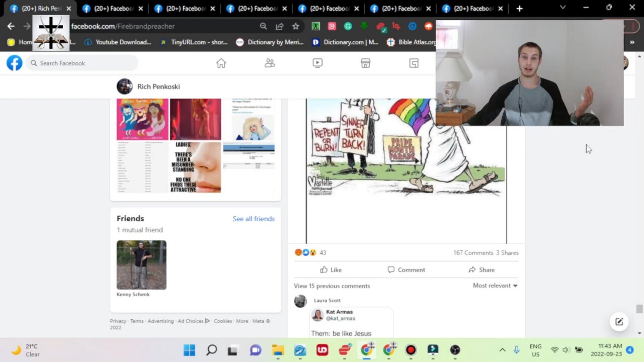
Task: Open the clock showing 11:43 AM
Action: click(605, 350)
